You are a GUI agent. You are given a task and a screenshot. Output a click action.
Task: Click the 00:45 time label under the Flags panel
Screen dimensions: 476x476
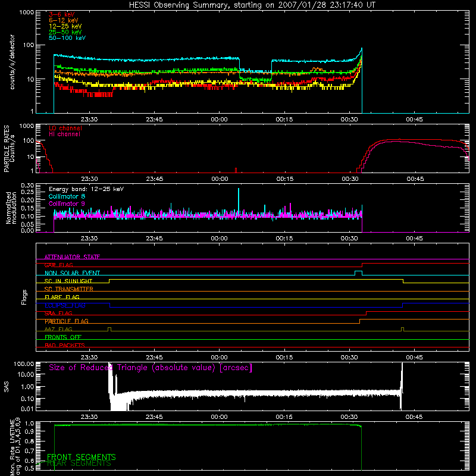tap(414, 358)
